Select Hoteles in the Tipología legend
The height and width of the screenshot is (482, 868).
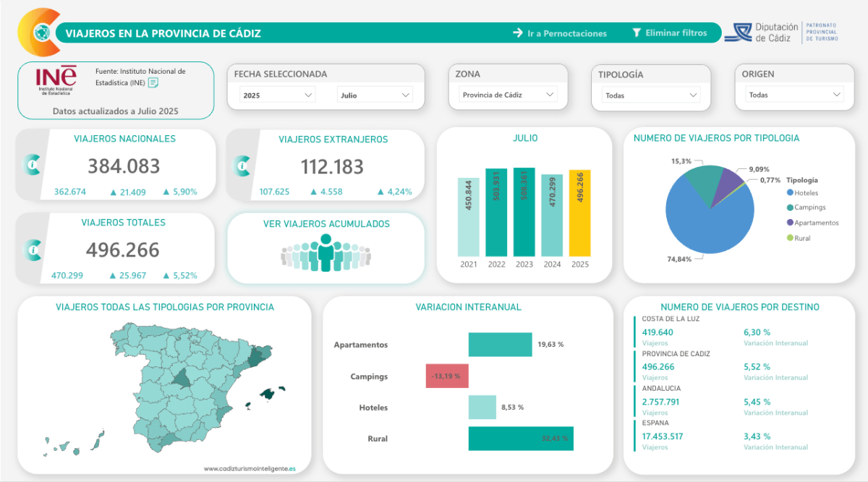[x=804, y=192]
